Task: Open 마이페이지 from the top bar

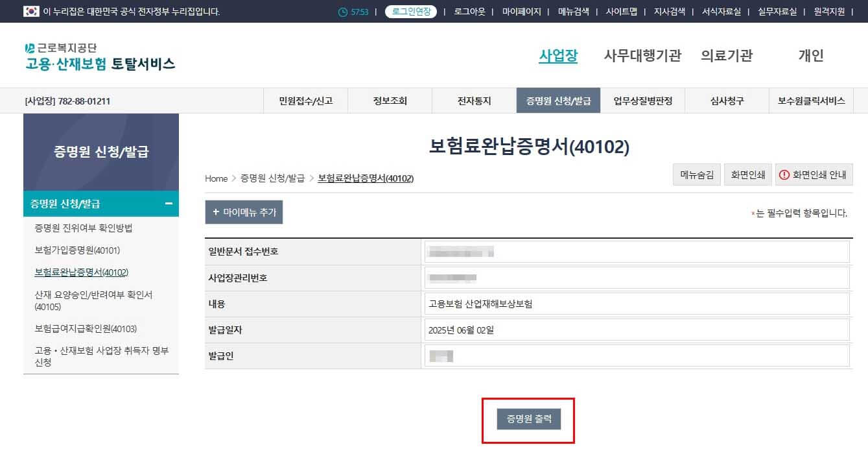Action: pyautogui.click(x=522, y=11)
